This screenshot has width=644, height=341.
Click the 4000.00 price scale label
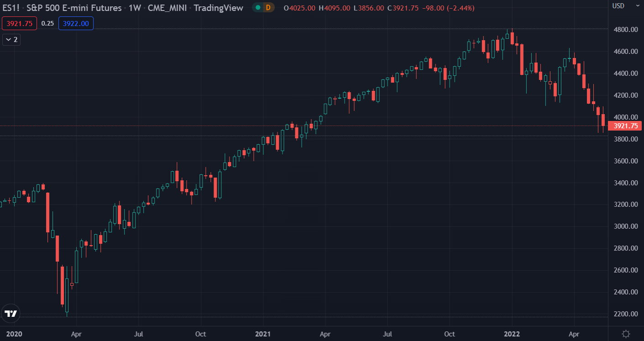(x=625, y=117)
